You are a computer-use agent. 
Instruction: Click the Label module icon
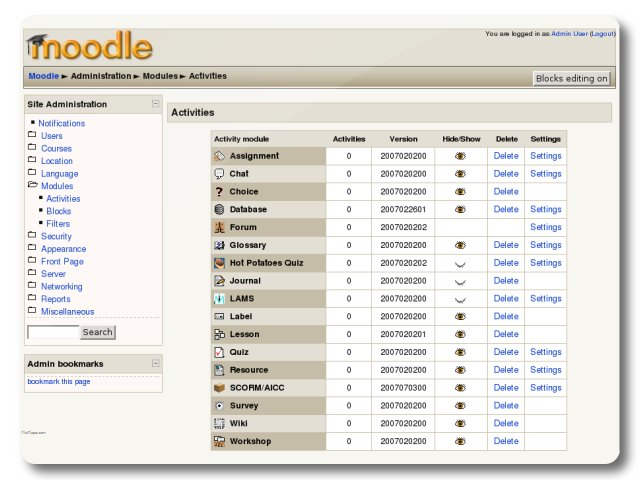click(219, 316)
